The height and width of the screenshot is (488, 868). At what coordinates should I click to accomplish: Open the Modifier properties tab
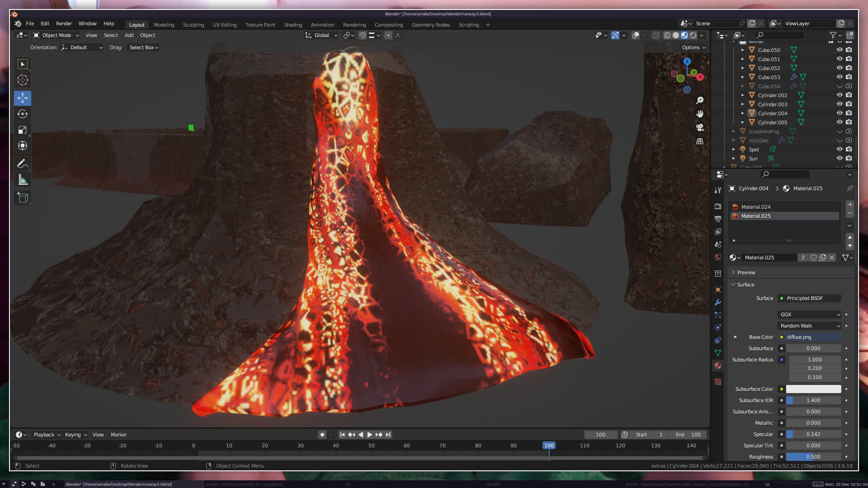tap(718, 302)
